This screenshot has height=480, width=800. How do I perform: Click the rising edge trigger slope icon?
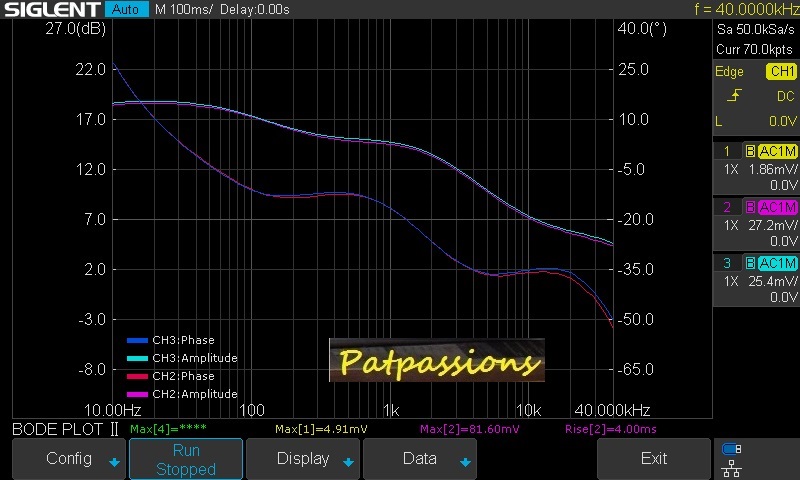coord(735,96)
